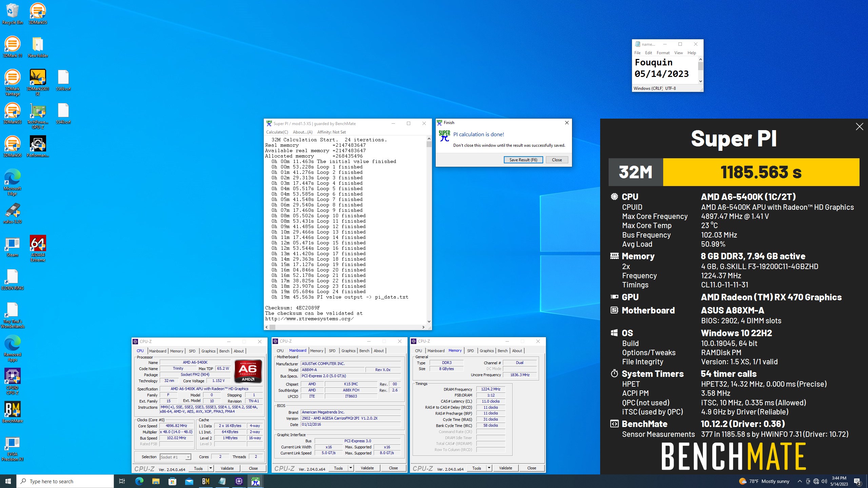Show hidden system tray icons chevron
Image resolution: width=868 pixels, height=488 pixels.
800,481
